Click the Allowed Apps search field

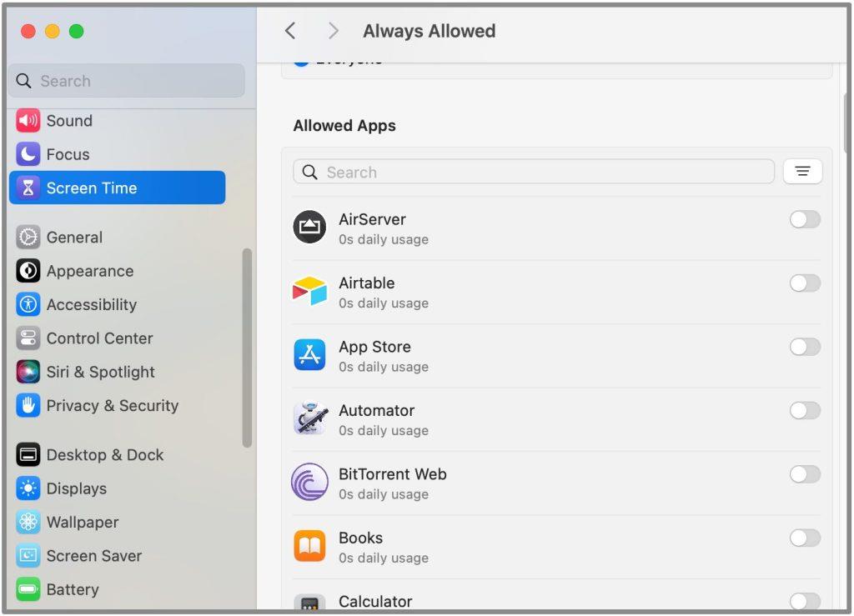[533, 172]
